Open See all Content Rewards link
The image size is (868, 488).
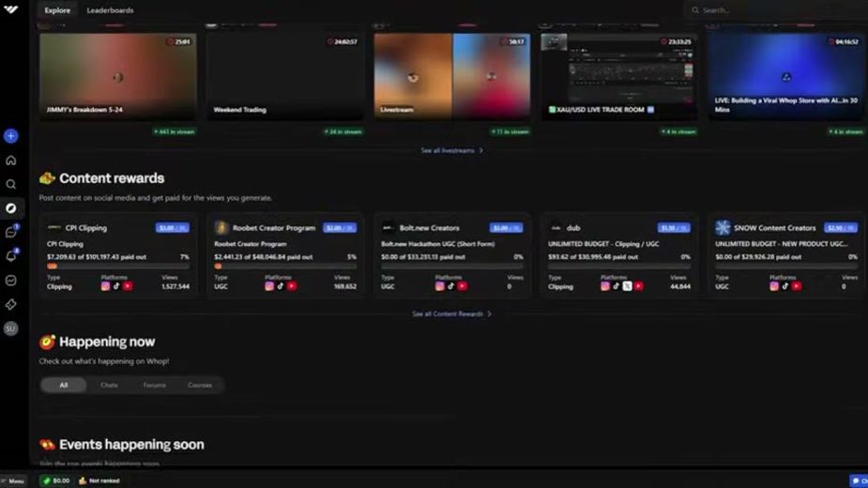(x=451, y=314)
